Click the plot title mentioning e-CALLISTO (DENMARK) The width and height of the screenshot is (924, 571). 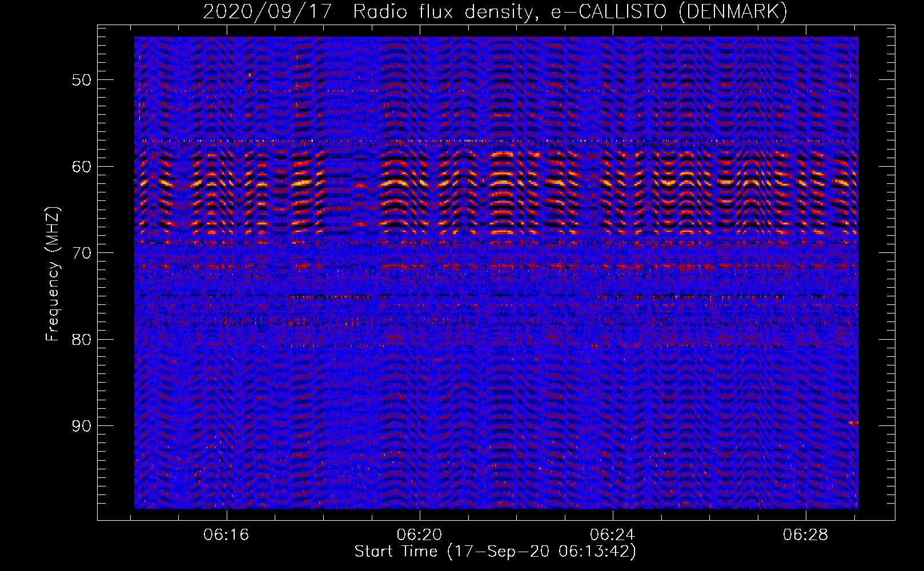[x=495, y=11]
